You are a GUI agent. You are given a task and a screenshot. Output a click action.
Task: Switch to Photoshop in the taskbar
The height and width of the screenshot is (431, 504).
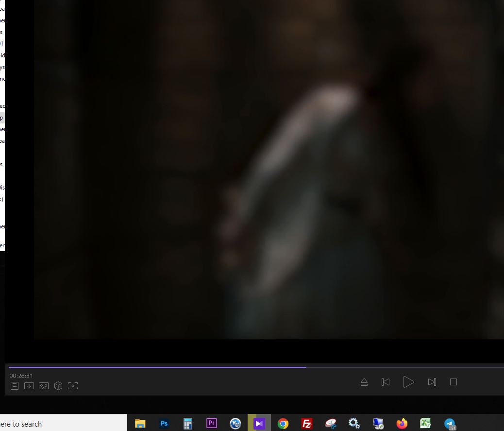(x=164, y=424)
